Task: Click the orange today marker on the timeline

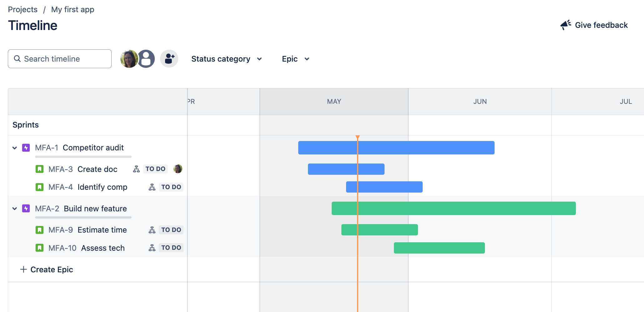Action: click(358, 138)
